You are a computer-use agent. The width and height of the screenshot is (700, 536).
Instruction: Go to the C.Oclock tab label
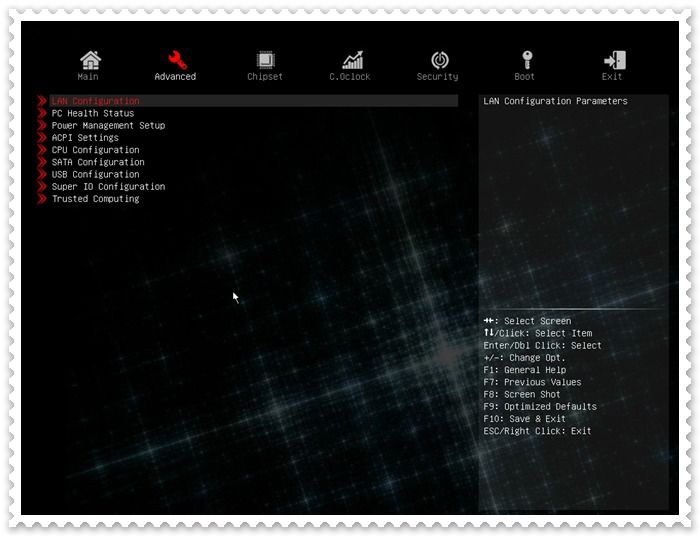coord(350,77)
